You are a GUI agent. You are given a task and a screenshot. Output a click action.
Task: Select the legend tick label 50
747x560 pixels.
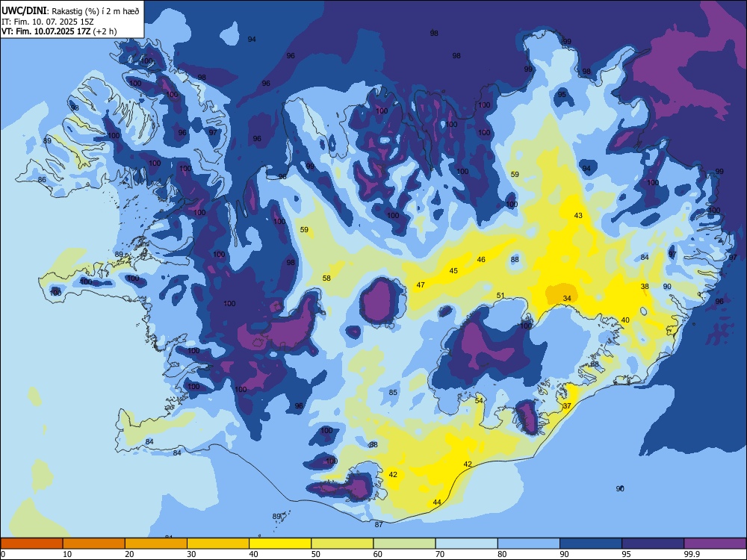click(315, 554)
